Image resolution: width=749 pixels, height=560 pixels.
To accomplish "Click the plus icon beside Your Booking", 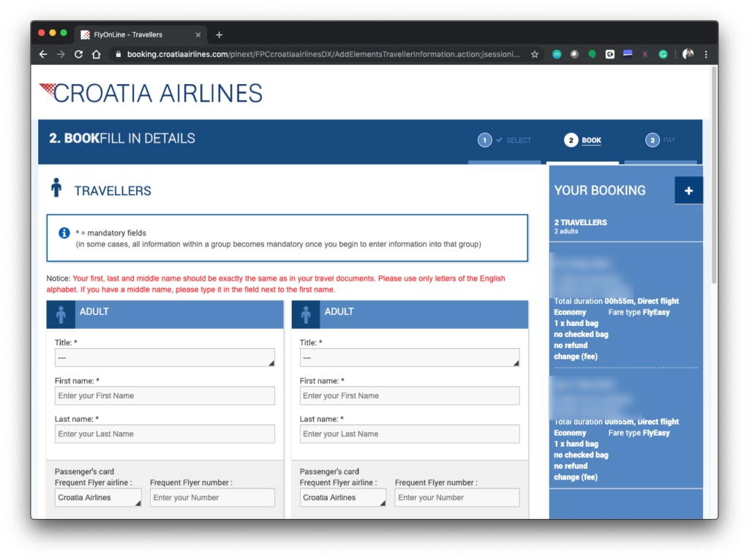I will point(688,190).
